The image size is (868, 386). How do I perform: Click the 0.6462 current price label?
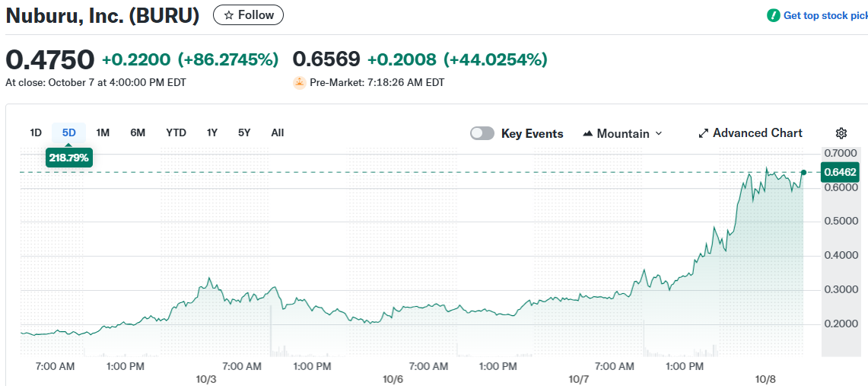pos(840,172)
